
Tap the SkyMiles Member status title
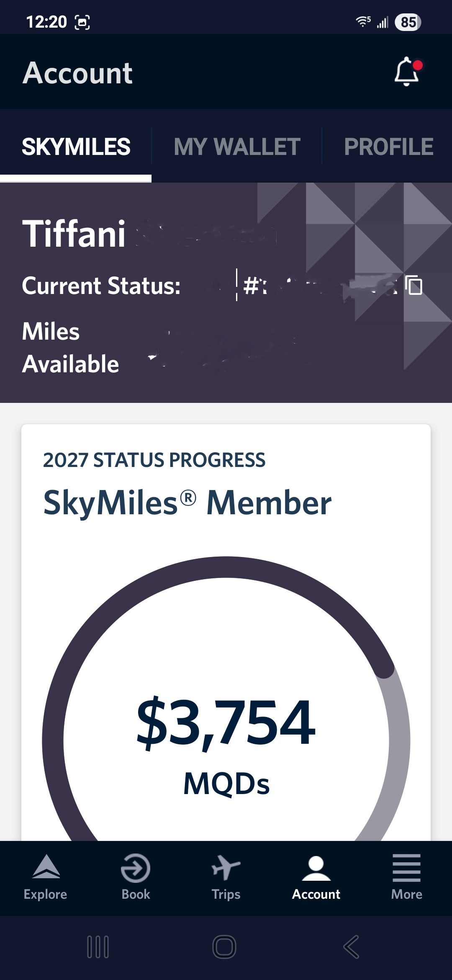point(187,503)
